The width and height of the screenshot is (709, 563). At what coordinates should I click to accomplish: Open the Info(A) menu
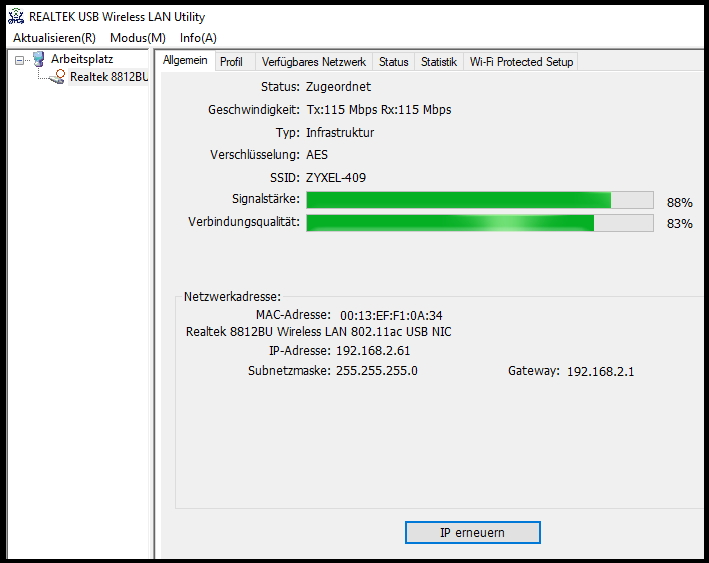(198, 38)
